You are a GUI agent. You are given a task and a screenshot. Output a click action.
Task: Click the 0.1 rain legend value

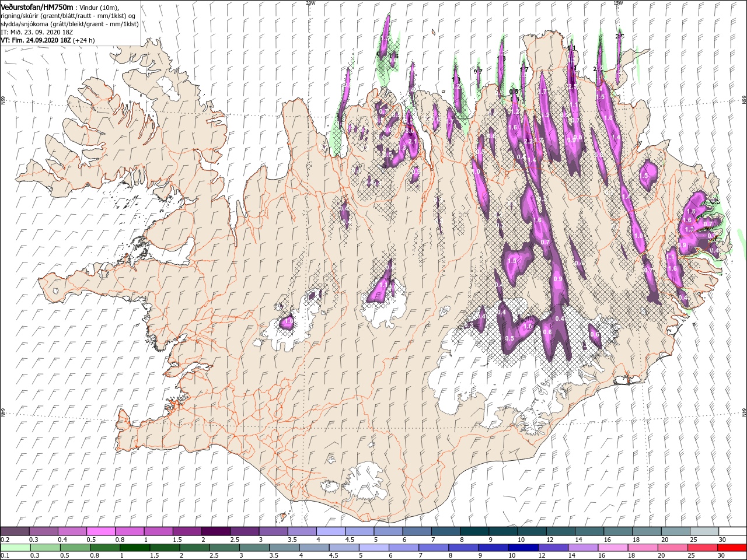pyautogui.click(x=5, y=556)
